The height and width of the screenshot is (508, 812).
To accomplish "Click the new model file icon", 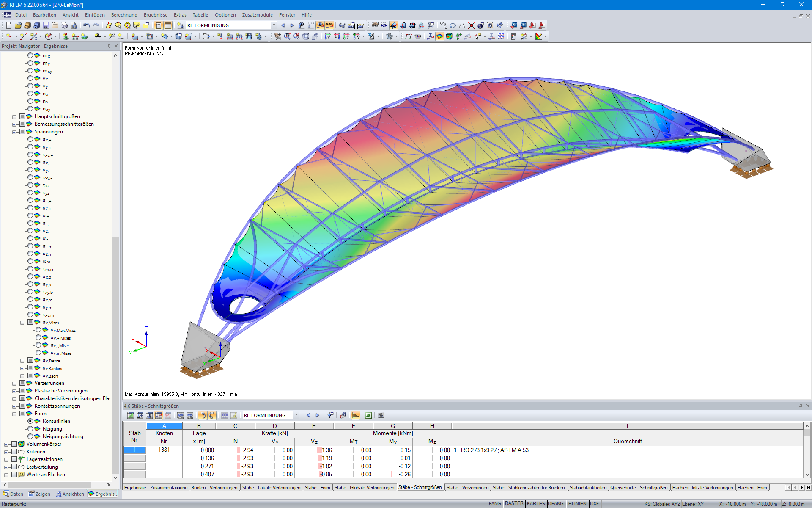I will (8, 25).
